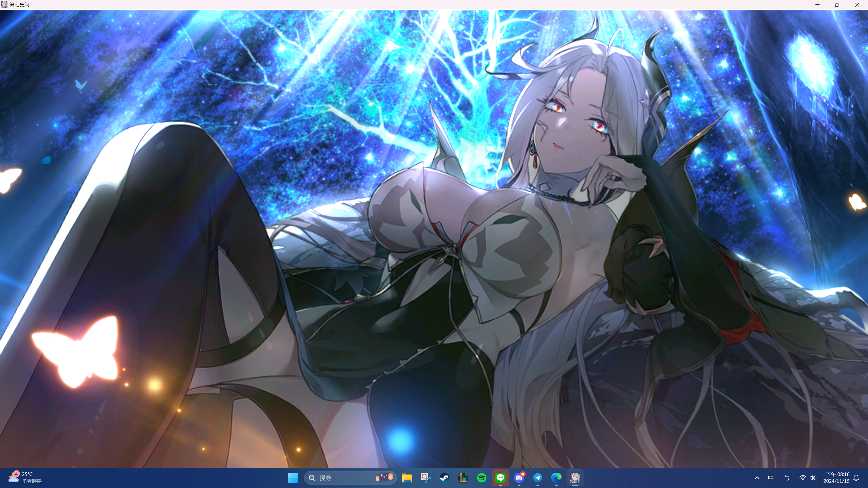Switch to the LINE app
The height and width of the screenshot is (488, 868).
pos(500,478)
